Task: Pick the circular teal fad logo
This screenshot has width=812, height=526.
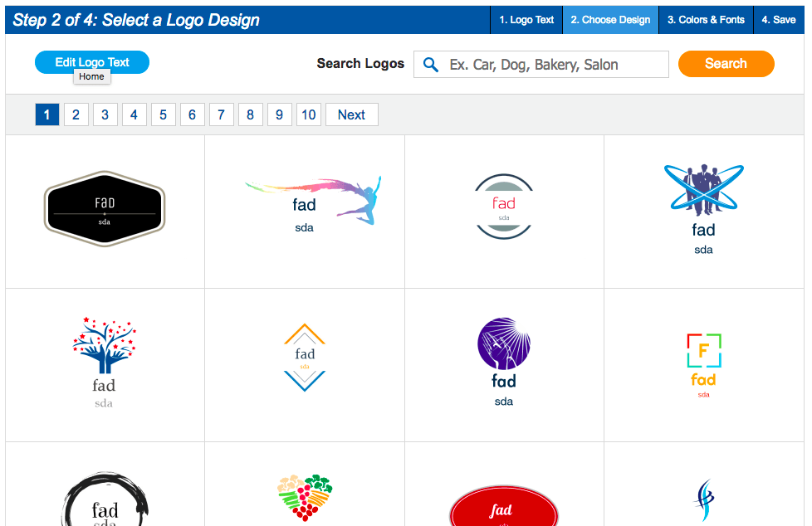Action: (504, 207)
